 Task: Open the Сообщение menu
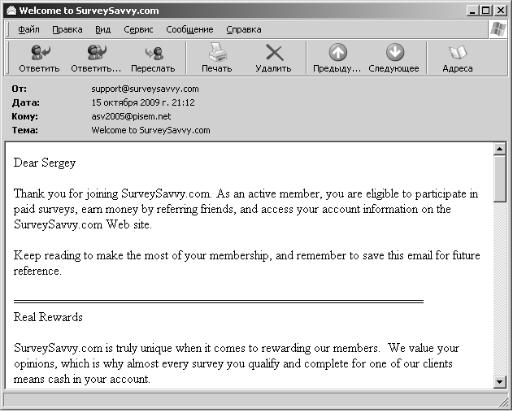(190, 30)
